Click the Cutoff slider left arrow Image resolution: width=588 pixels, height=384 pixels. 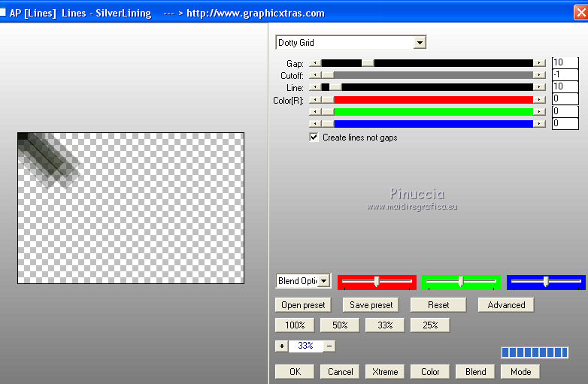315,75
